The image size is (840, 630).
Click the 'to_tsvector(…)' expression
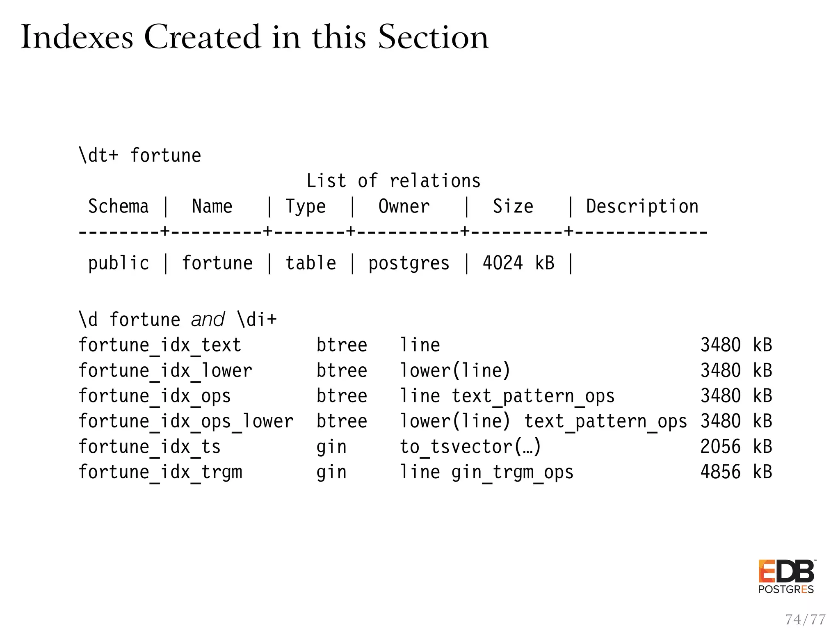tap(470, 447)
